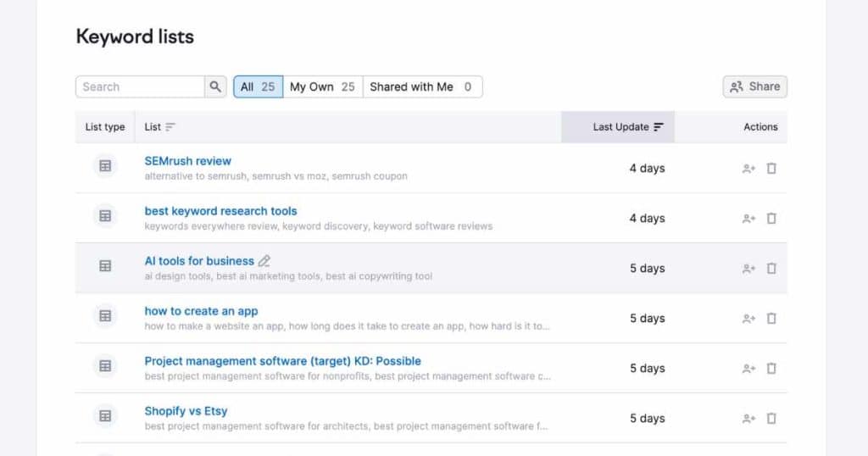Open best keyword research tools list
The image size is (868, 456).
[x=220, y=211]
